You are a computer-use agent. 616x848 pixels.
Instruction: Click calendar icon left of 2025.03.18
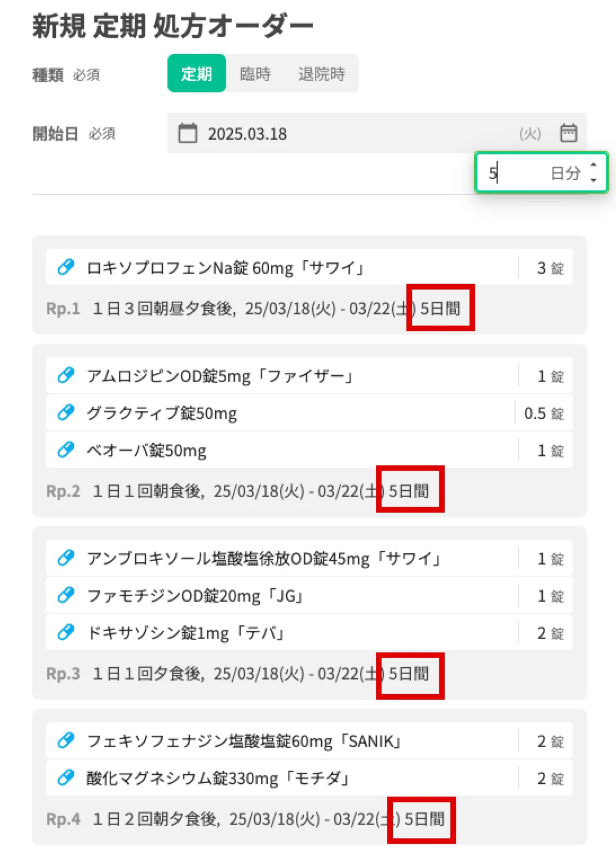pyautogui.click(x=188, y=134)
